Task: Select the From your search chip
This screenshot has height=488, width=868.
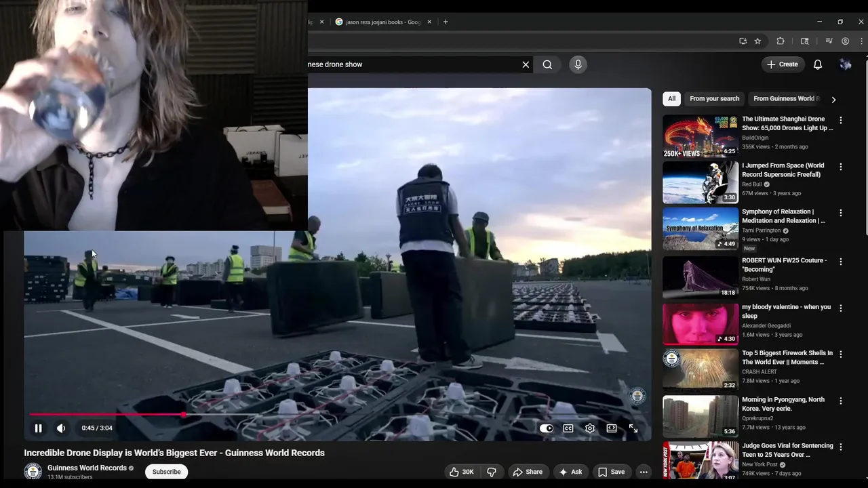Action: coord(714,99)
